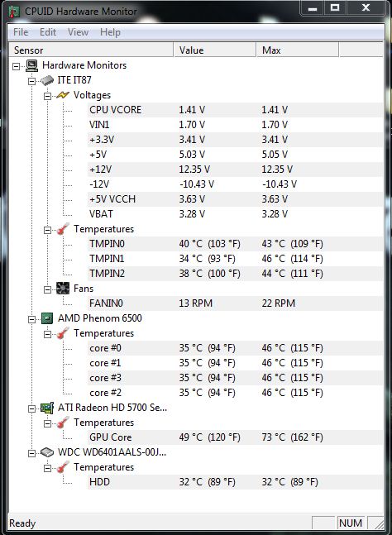392x535 pixels.
Task: Click the CPUID Hardware Monitor title bar icon
Action: coord(14,12)
